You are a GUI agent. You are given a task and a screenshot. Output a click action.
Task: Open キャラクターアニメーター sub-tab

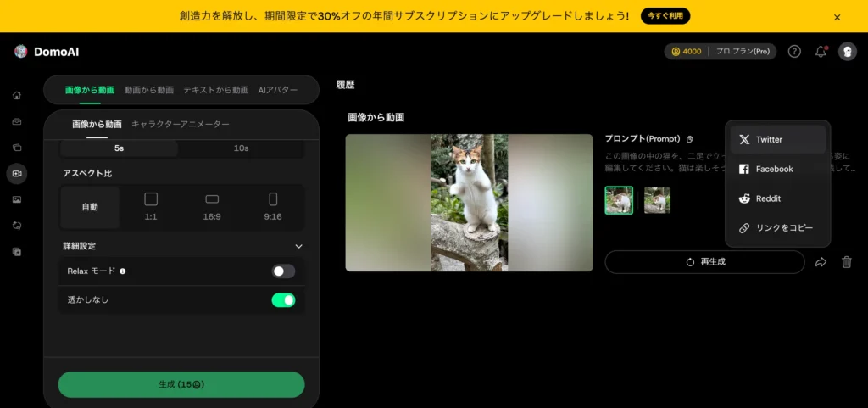181,124
